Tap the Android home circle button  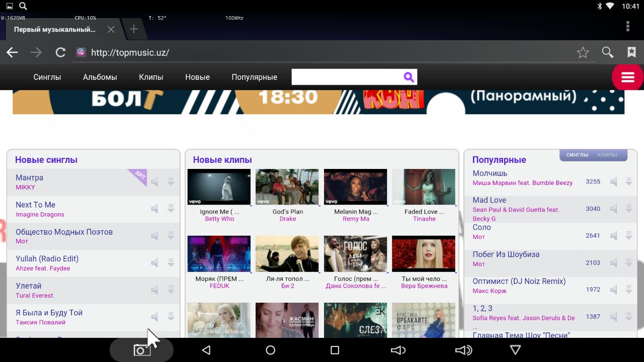(270, 350)
